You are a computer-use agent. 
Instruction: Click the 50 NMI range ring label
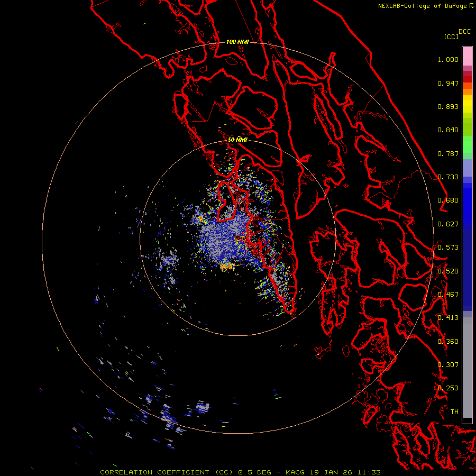(x=237, y=140)
